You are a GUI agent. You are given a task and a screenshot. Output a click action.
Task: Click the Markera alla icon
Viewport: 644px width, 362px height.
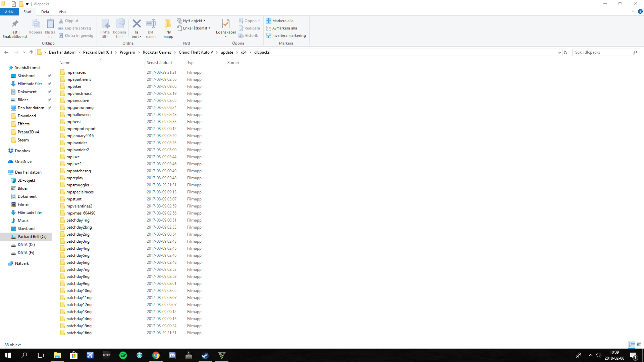click(269, 21)
